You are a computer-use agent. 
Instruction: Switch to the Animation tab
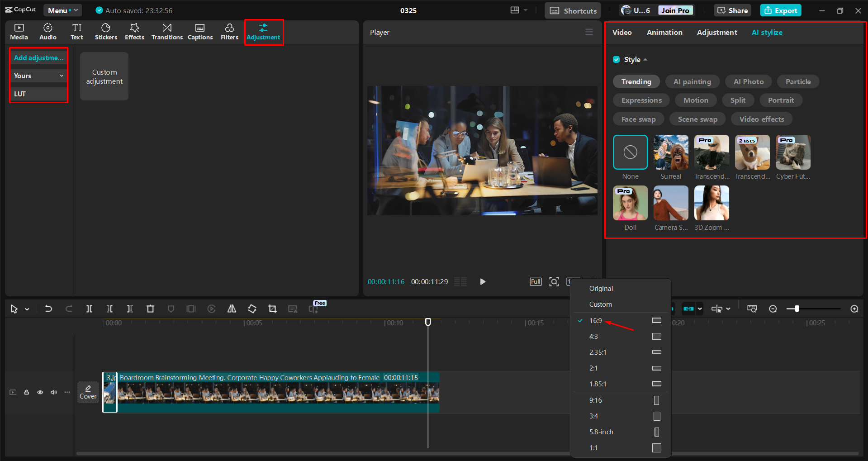coord(664,32)
